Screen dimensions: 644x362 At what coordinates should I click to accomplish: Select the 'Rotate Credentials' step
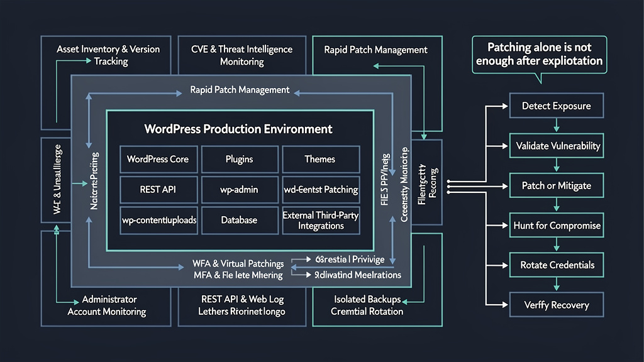pos(557,265)
